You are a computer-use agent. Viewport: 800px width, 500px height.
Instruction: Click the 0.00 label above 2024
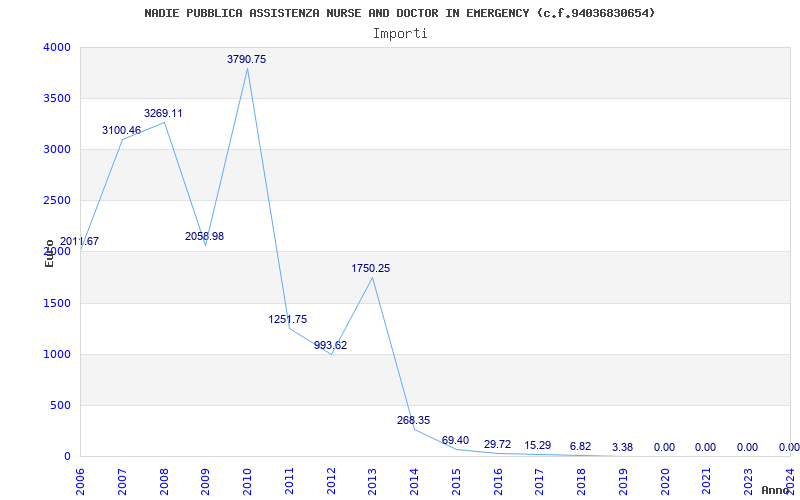click(x=789, y=447)
